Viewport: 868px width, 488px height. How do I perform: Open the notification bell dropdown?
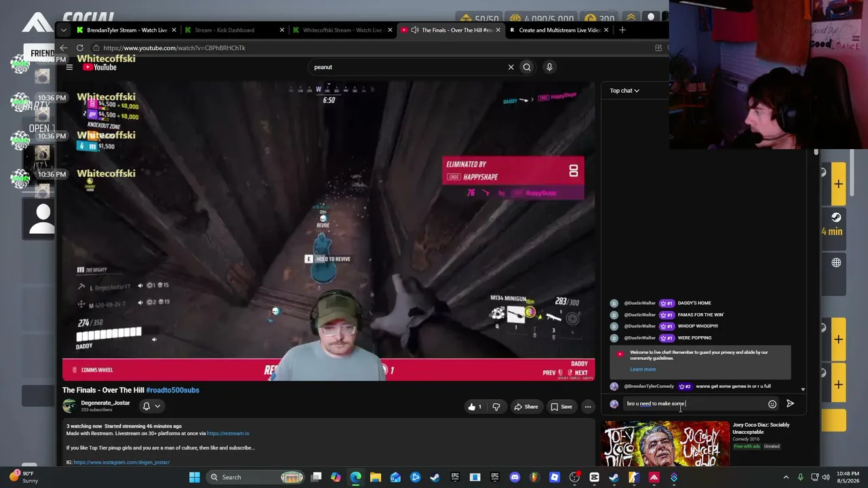click(x=151, y=407)
